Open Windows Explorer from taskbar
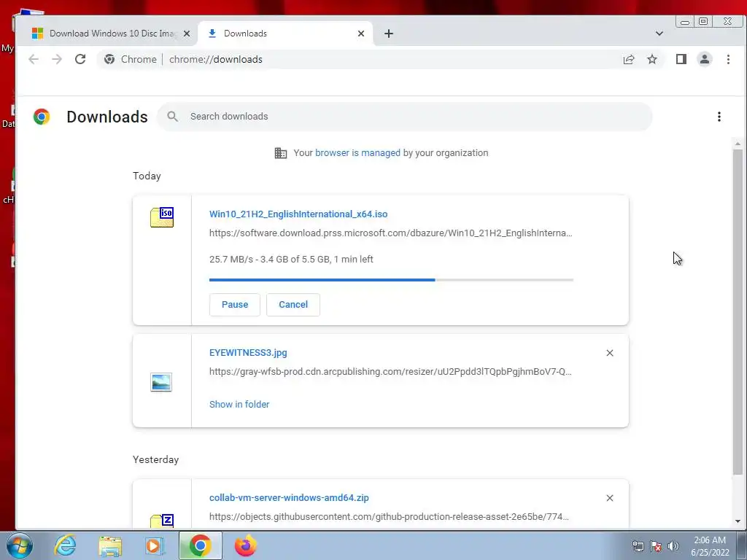Screen dimensions: 747x560 109,545
